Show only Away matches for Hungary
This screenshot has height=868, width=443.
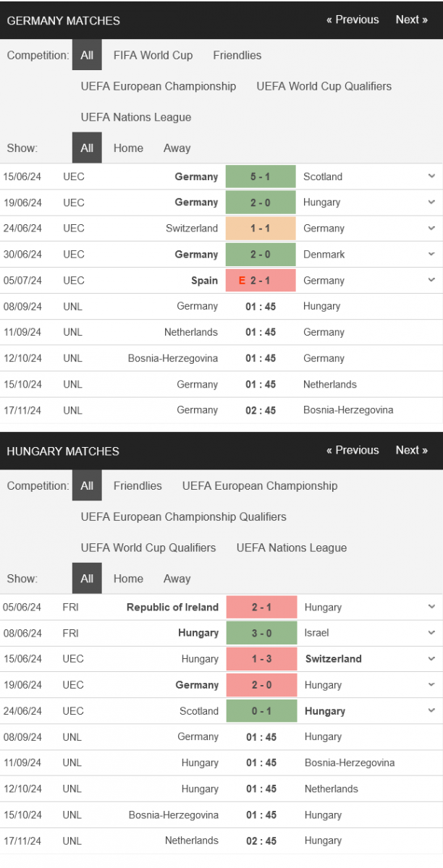point(177,579)
